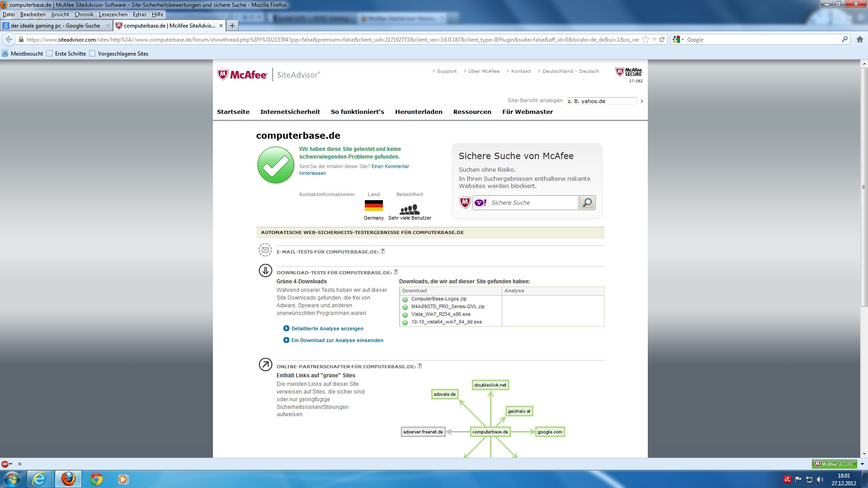Launch Internet Explorer from the taskbar
This screenshot has width=868, height=488.
(39, 479)
